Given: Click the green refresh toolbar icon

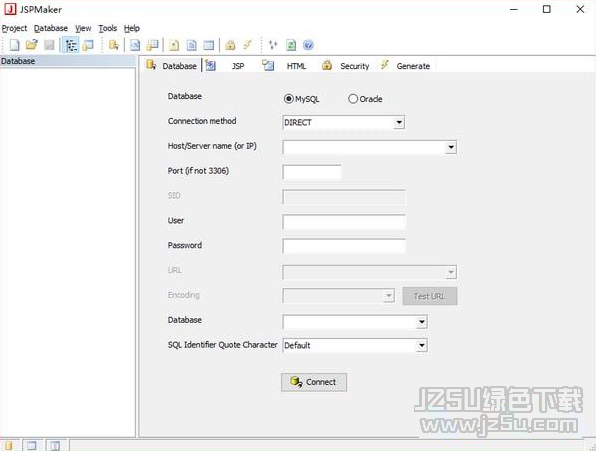Looking at the screenshot, I should (x=291, y=45).
